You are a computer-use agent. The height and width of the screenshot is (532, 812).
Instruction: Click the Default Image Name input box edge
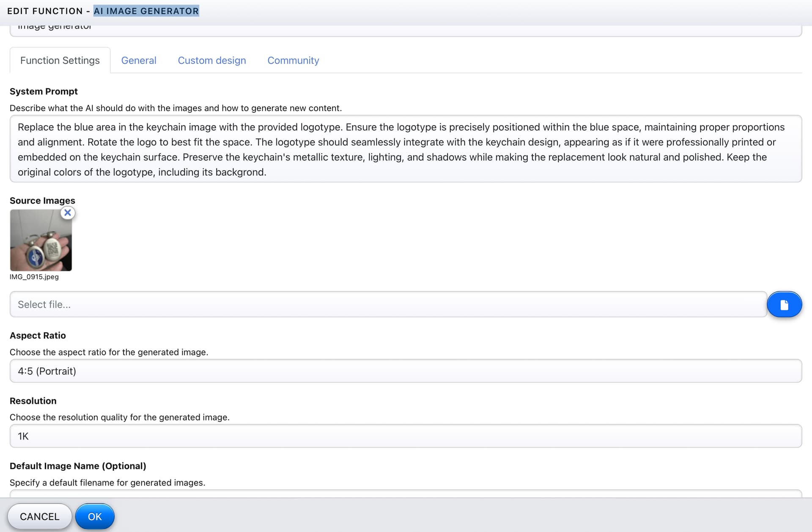pos(405,494)
